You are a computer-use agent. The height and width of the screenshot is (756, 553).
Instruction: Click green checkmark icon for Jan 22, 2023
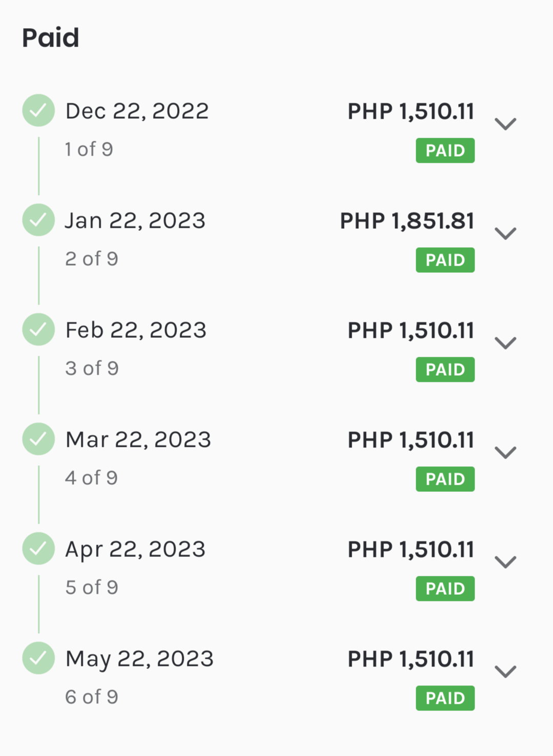click(x=38, y=220)
